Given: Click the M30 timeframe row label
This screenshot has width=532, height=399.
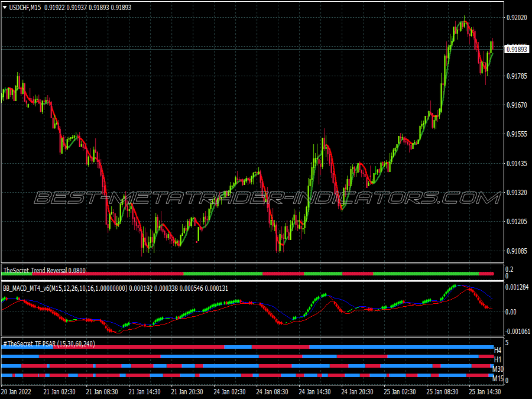Looking at the screenshot, I should [x=498, y=369].
